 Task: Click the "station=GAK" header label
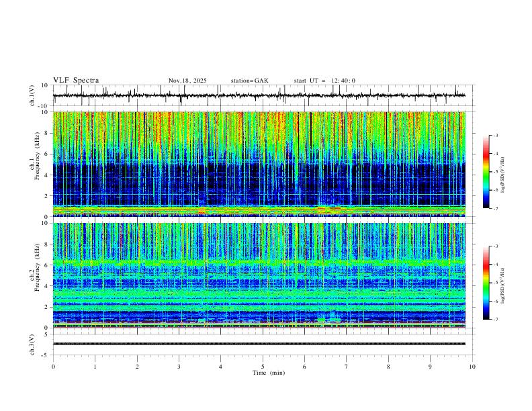(x=249, y=81)
